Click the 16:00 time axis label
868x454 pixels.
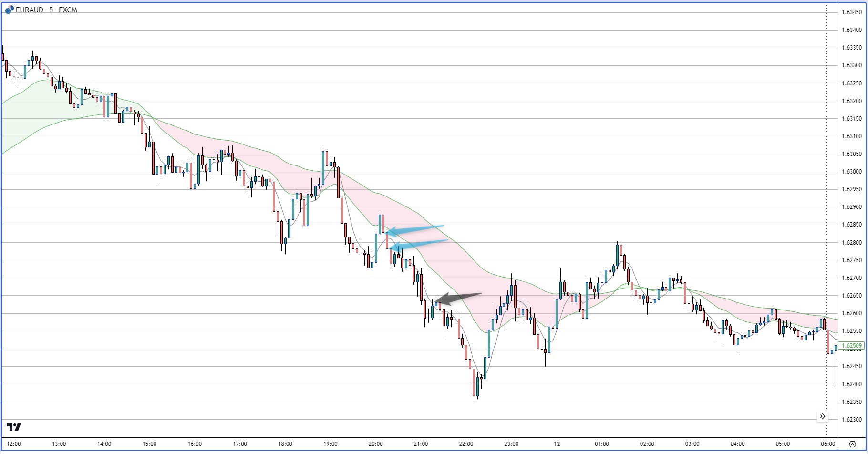click(x=195, y=444)
